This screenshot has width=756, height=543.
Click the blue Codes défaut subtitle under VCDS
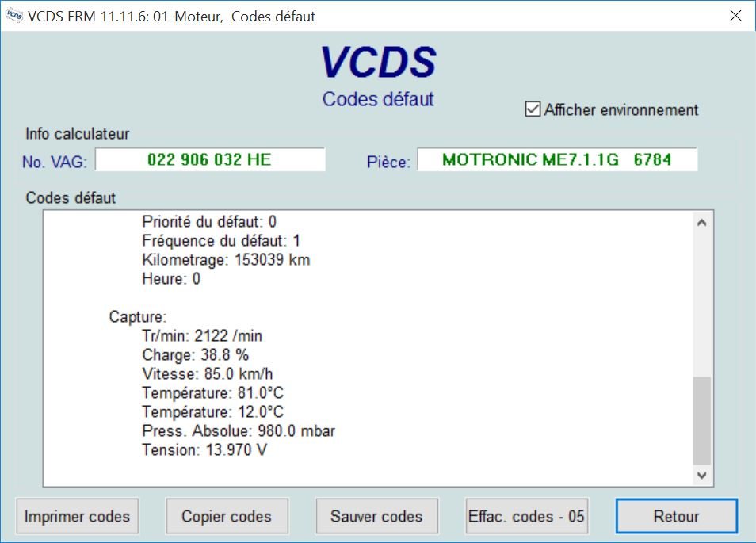click(378, 99)
